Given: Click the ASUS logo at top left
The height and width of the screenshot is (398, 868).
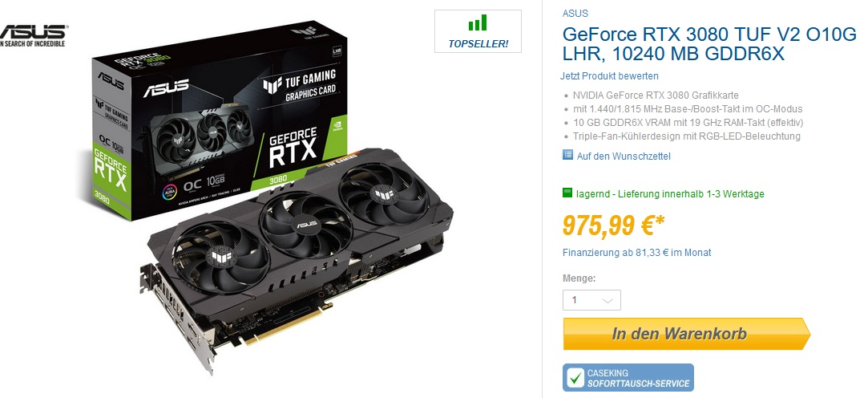Looking at the screenshot, I should 32,35.
